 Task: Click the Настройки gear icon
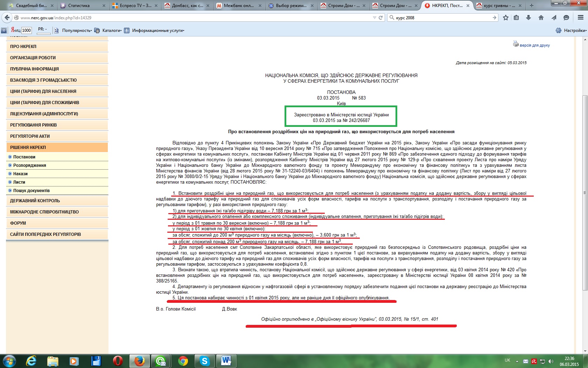click(x=559, y=30)
